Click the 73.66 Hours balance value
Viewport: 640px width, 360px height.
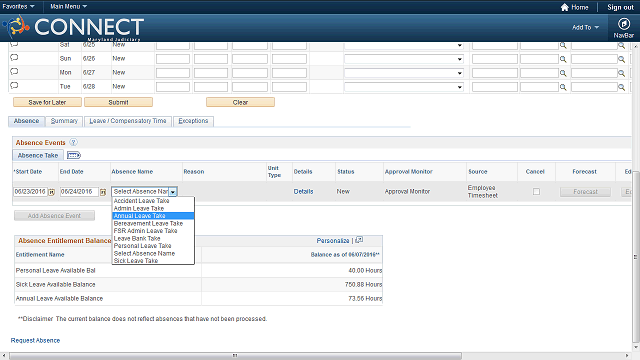point(365,298)
